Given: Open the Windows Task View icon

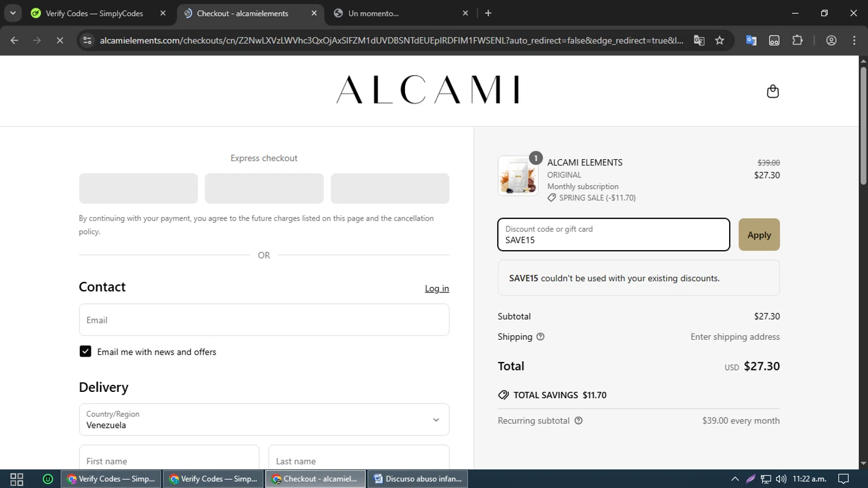Looking at the screenshot, I should pos(17,479).
